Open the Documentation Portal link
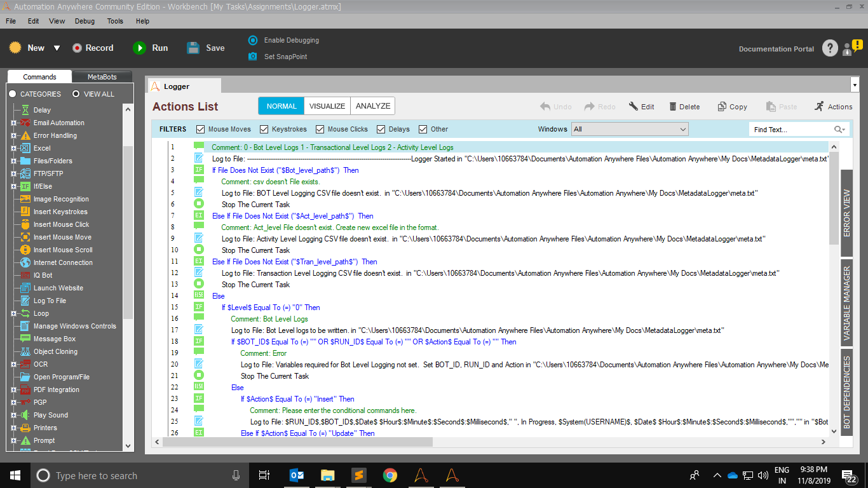The height and width of the screenshot is (488, 868). [x=776, y=49]
